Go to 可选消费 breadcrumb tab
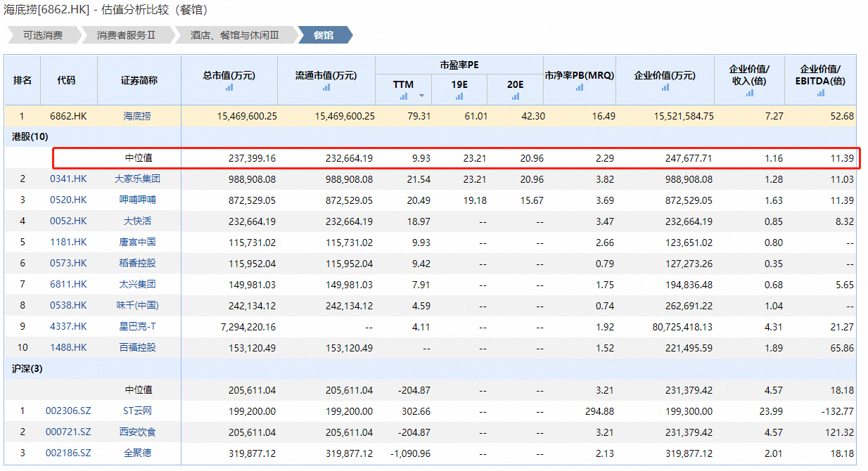Viewport: 868px width, 471px height. click(42, 35)
